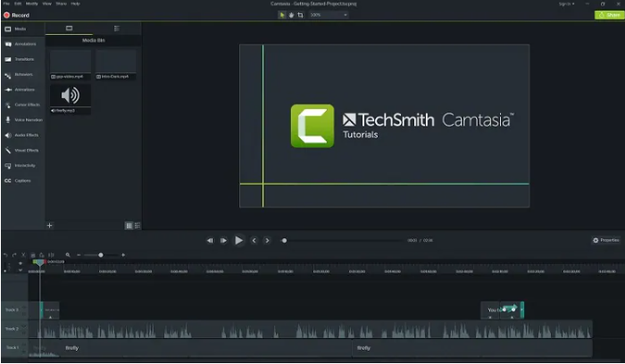The width and height of the screenshot is (625, 364).
Task: Click the Copy icon in timeline toolbar
Action: pyautogui.click(x=33, y=255)
